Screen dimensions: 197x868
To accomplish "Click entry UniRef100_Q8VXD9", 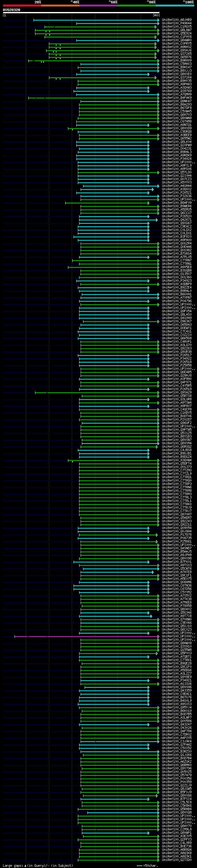I will [177, 128].
